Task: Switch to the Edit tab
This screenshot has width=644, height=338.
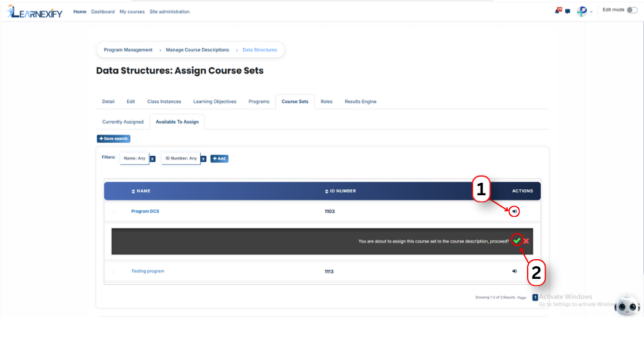Action: (131, 102)
